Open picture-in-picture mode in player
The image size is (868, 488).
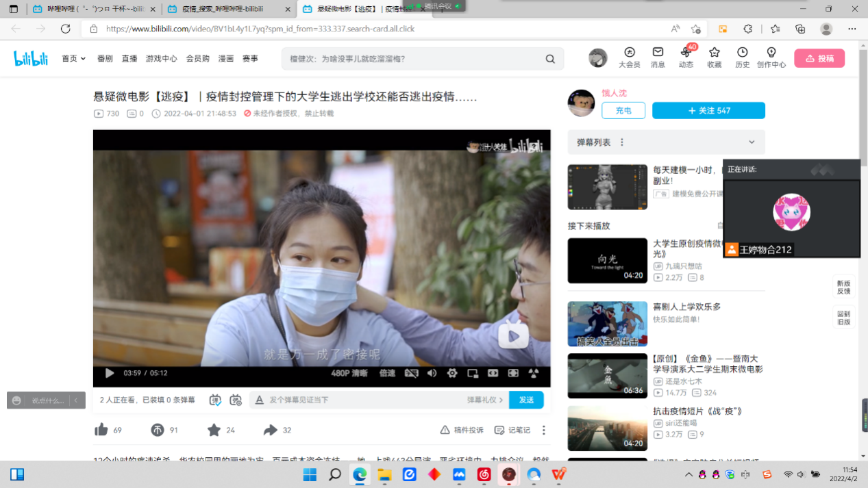pyautogui.click(x=473, y=373)
